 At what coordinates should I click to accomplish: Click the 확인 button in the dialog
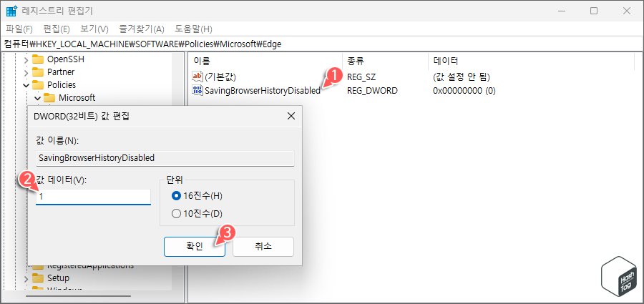click(x=194, y=247)
